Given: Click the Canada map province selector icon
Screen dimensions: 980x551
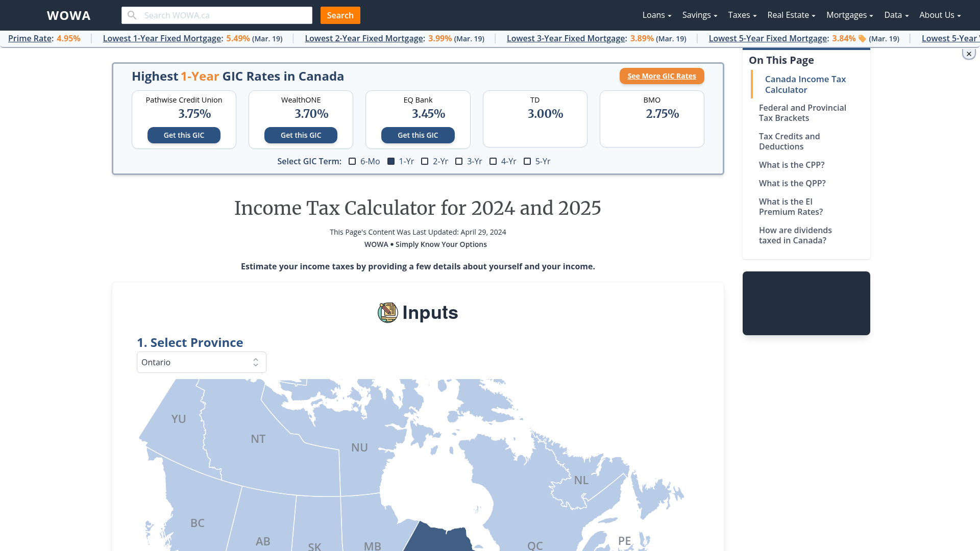Looking at the screenshot, I should (x=255, y=362).
